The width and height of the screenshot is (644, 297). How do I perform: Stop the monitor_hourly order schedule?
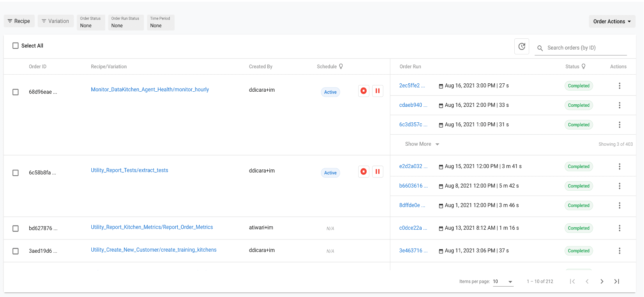point(363,91)
